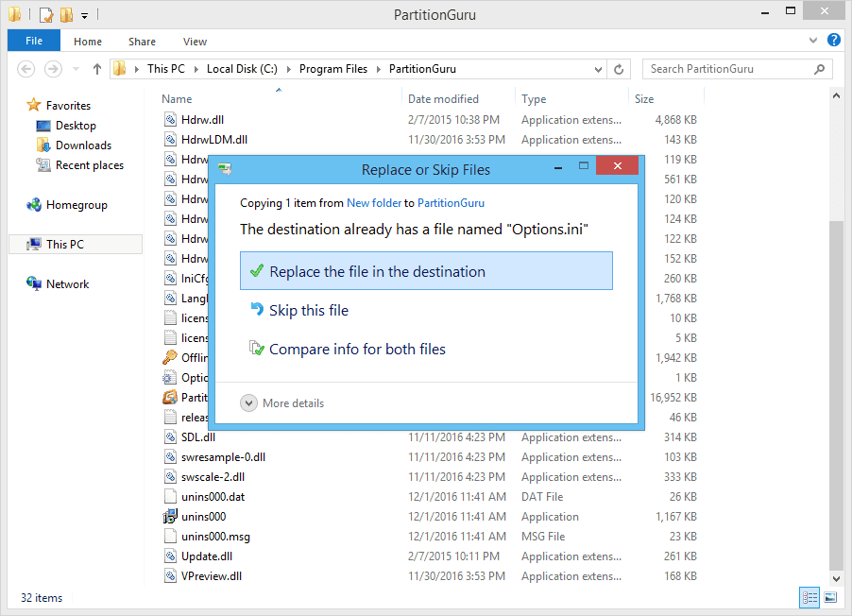Image resolution: width=852 pixels, height=616 pixels.
Task: Expand the chevron after Local Disk (C:)
Action: click(x=288, y=69)
